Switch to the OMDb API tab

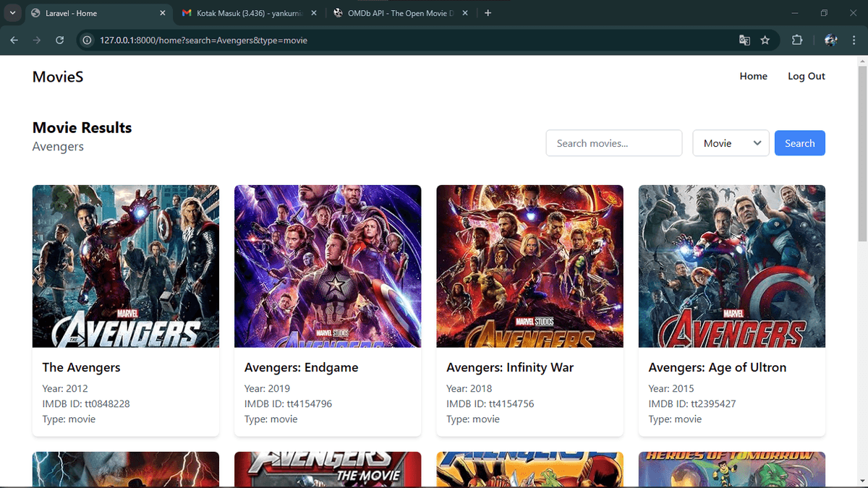point(394,13)
